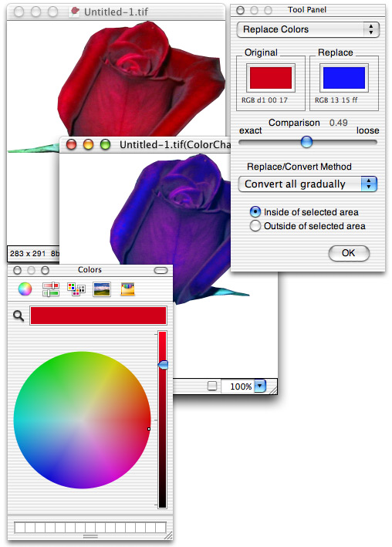392x547 pixels.
Task: Open the color palettes mode
Action: coord(76,289)
